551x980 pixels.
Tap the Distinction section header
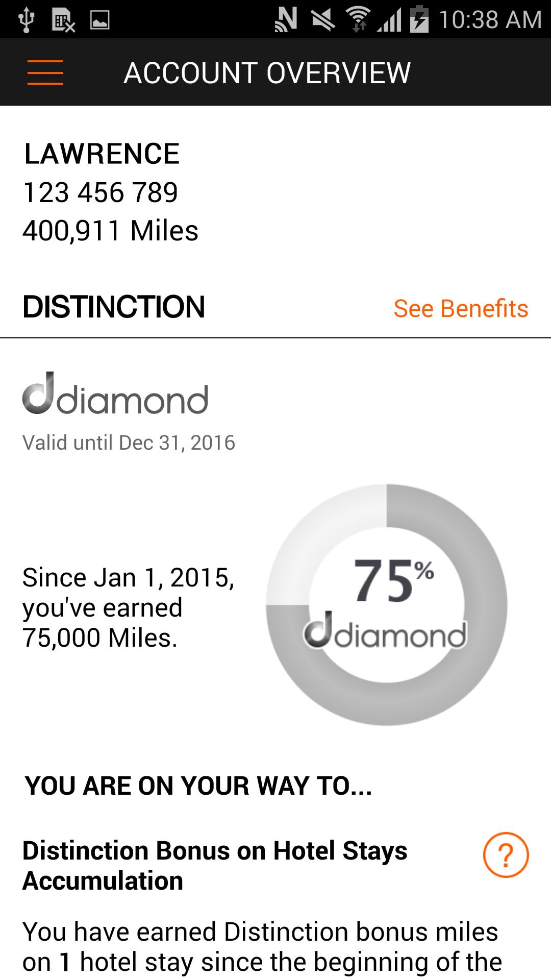click(114, 307)
